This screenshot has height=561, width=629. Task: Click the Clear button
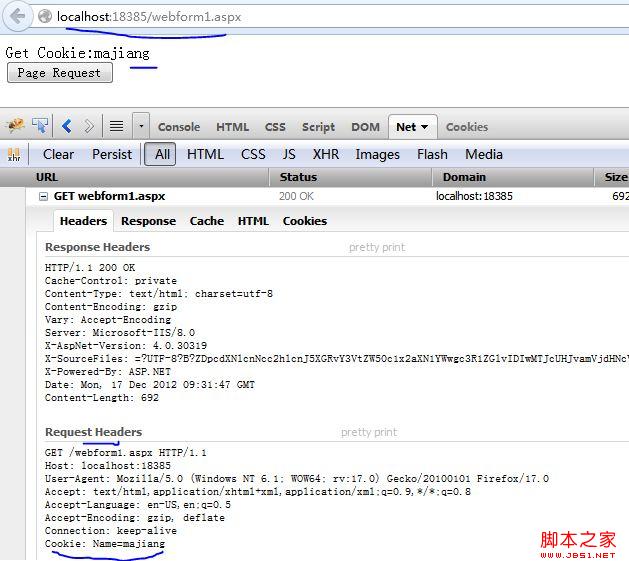58,154
